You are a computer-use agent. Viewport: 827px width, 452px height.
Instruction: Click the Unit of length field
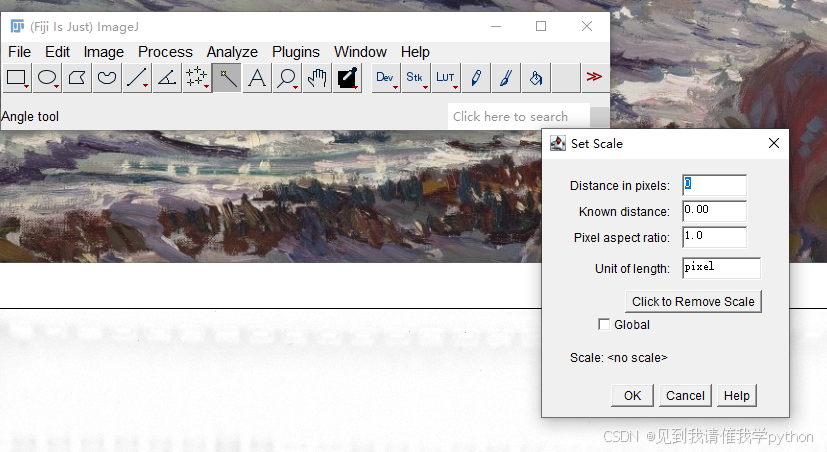(722, 268)
